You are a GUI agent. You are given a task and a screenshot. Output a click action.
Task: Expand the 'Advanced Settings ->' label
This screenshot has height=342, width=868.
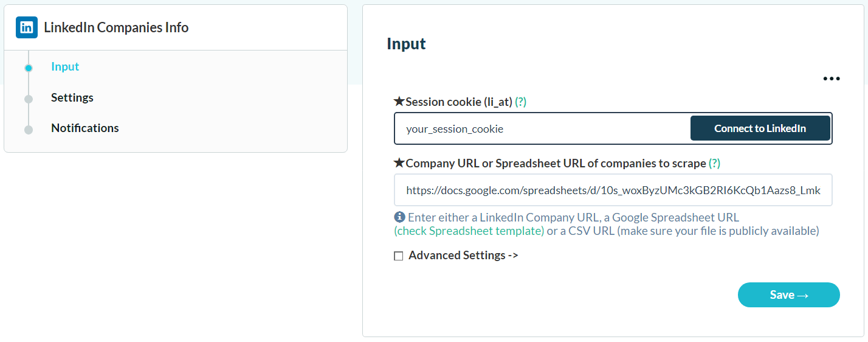click(463, 256)
